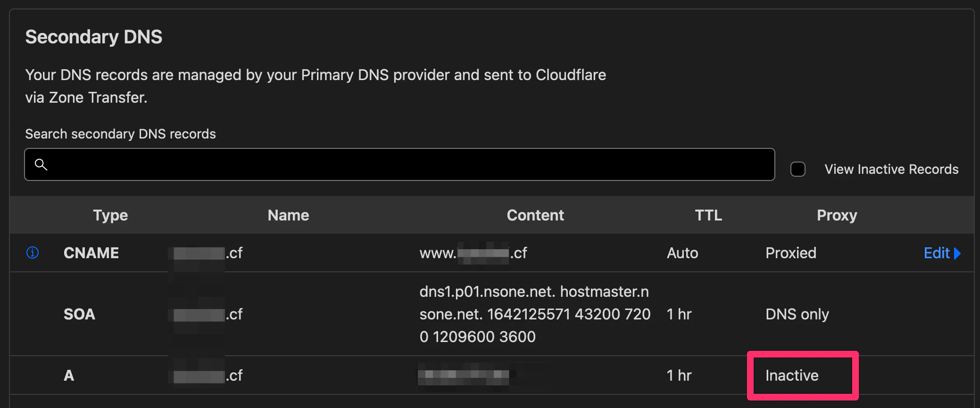Click the Content column header

pyautogui.click(x=535, y=215)
